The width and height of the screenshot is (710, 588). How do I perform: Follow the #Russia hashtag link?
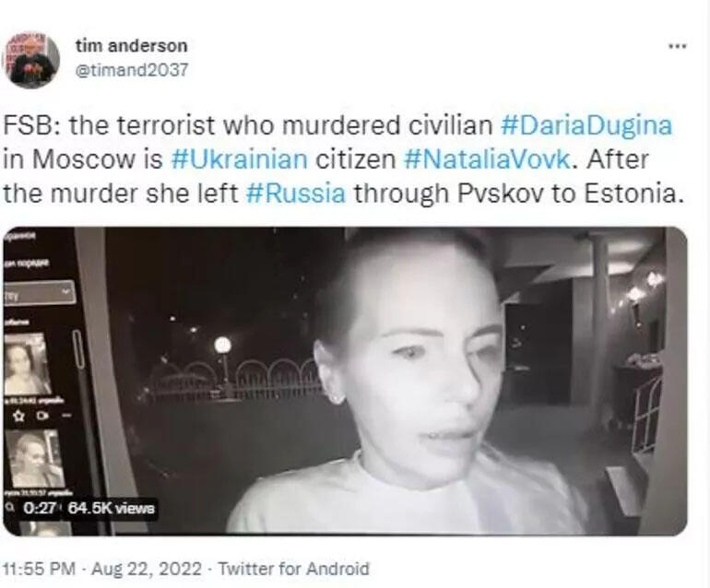coord(295,194)
